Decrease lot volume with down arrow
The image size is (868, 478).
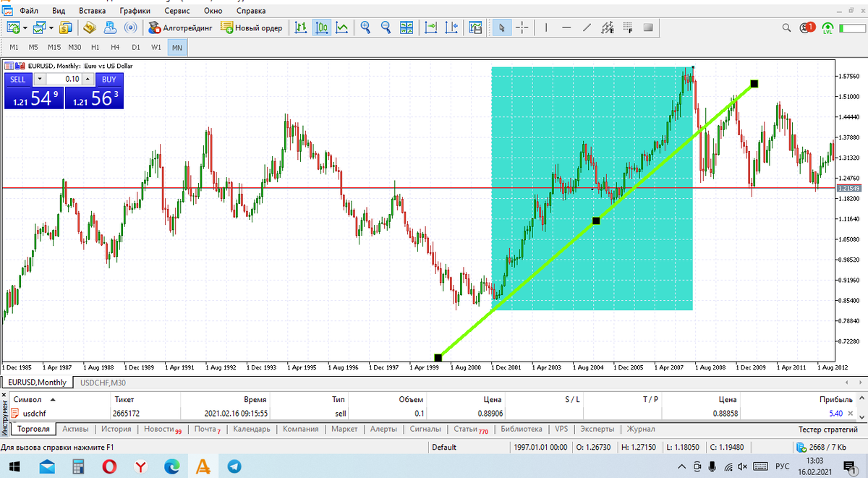click(x=40, y=80)
